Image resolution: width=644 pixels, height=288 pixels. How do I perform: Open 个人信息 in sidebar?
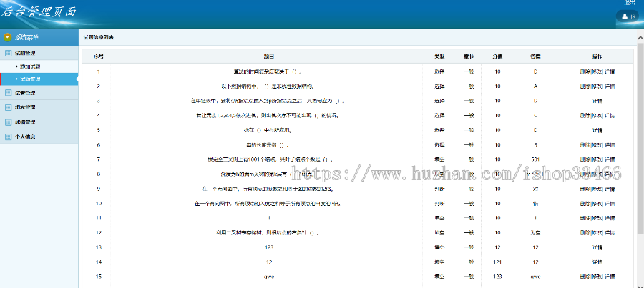(39, 137)
